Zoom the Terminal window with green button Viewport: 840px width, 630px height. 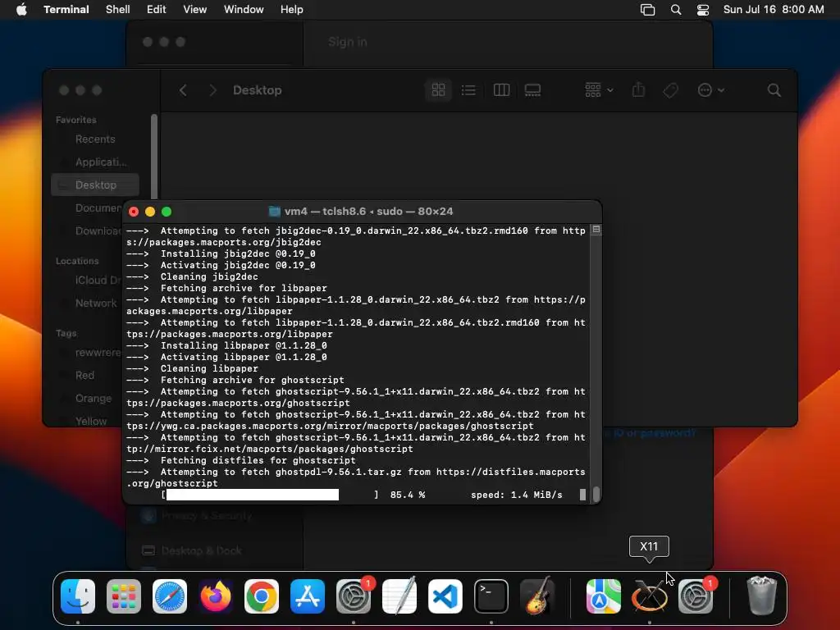[167, 212]
